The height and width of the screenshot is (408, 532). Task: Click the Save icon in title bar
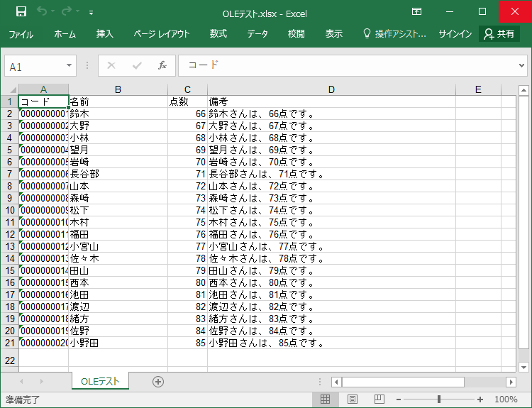21,12
